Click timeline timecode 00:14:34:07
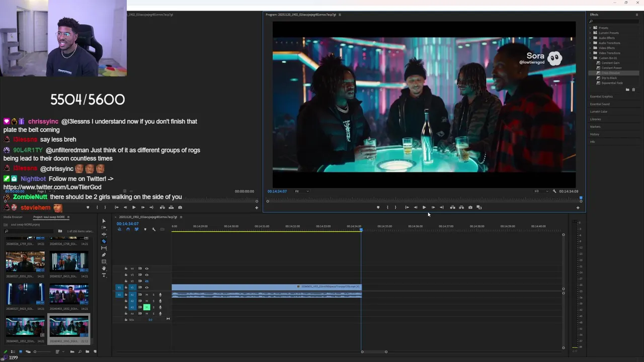This screenshot has height=362, width=644. click(128, 224)
